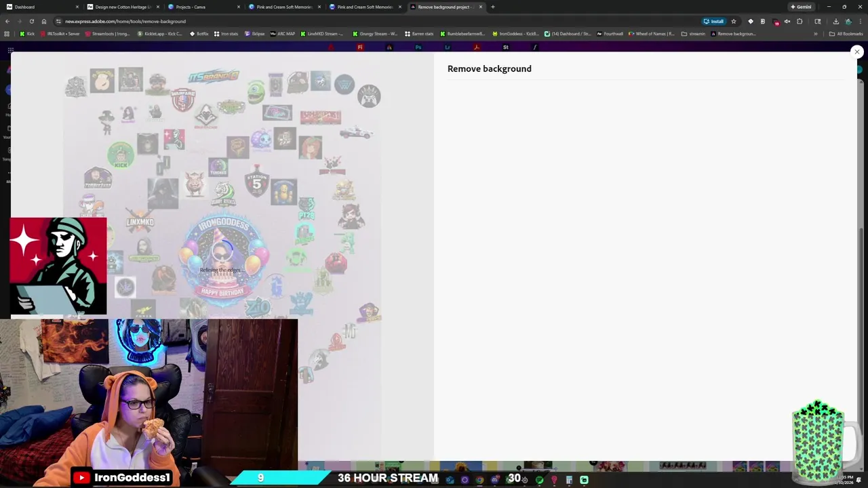This screenshot has width=868, height=488.
Task: Switch to the Dashboard browser tab
Action: pos(41,7)
